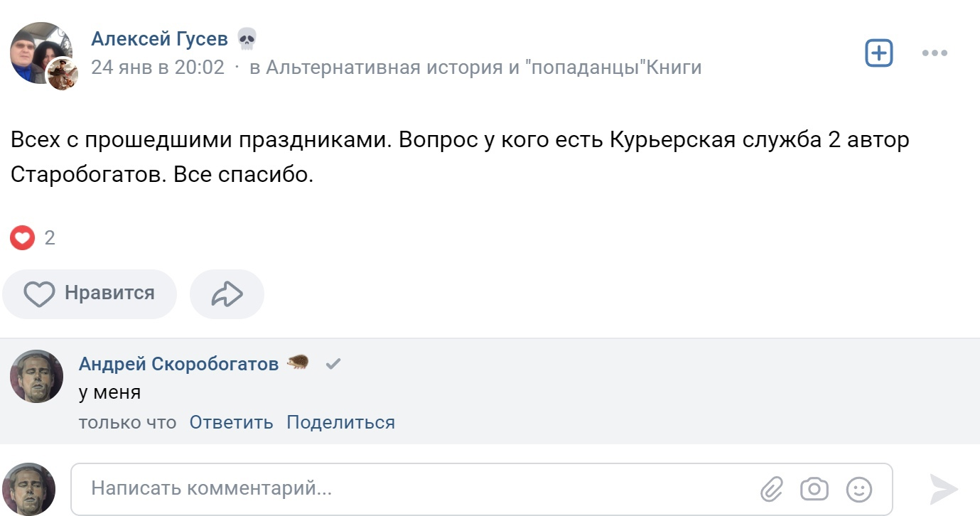The height and width of the screenshot is (516, 980).
Task: Click the checkmark icon on the comment
Action: 333,364
